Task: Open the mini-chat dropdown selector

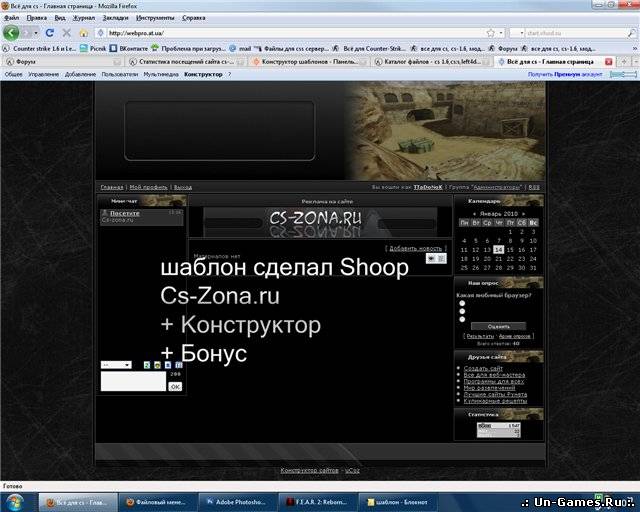Action: click(x=115, y=365)
